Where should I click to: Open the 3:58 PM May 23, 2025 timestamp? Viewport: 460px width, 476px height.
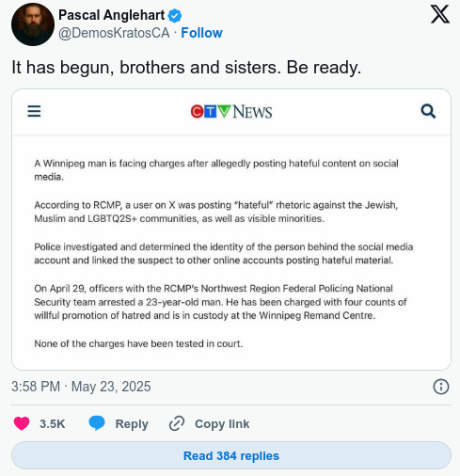(81, 387)
